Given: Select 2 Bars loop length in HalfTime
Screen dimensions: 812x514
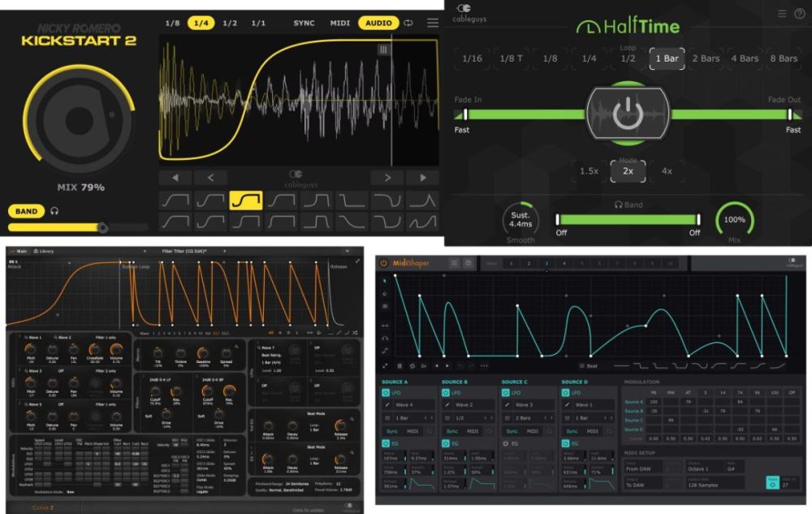Looking at the screenshot, I should [x=706, y=58].
